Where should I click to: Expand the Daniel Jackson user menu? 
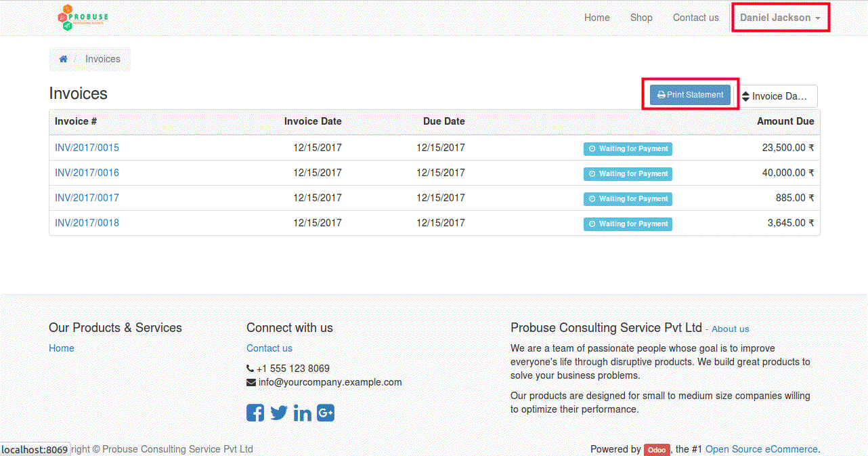click(780, 18)
